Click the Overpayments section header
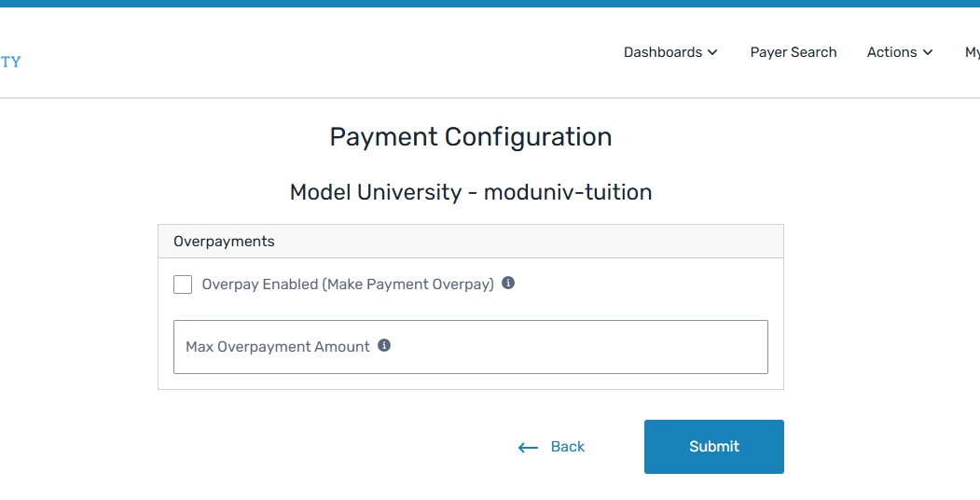Image resolution: width=980 pixels, height=500 pixels. [x=224, y=241]
